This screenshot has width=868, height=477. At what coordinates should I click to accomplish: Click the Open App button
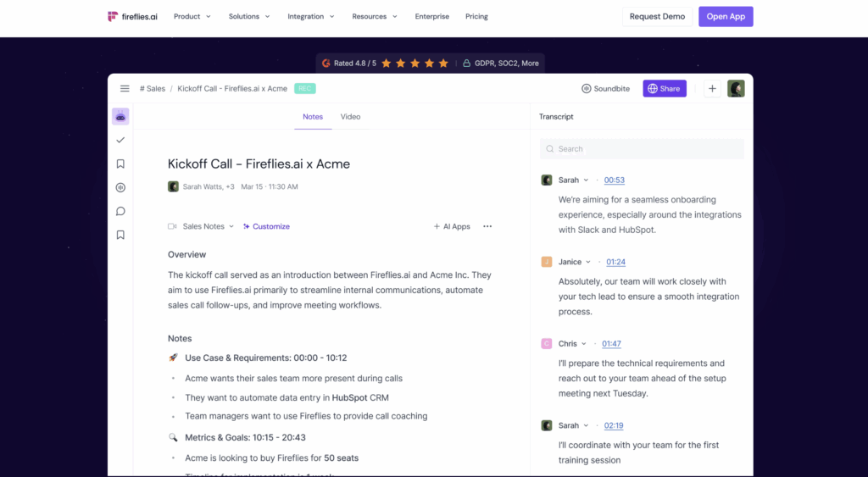[x=726, y=17]
